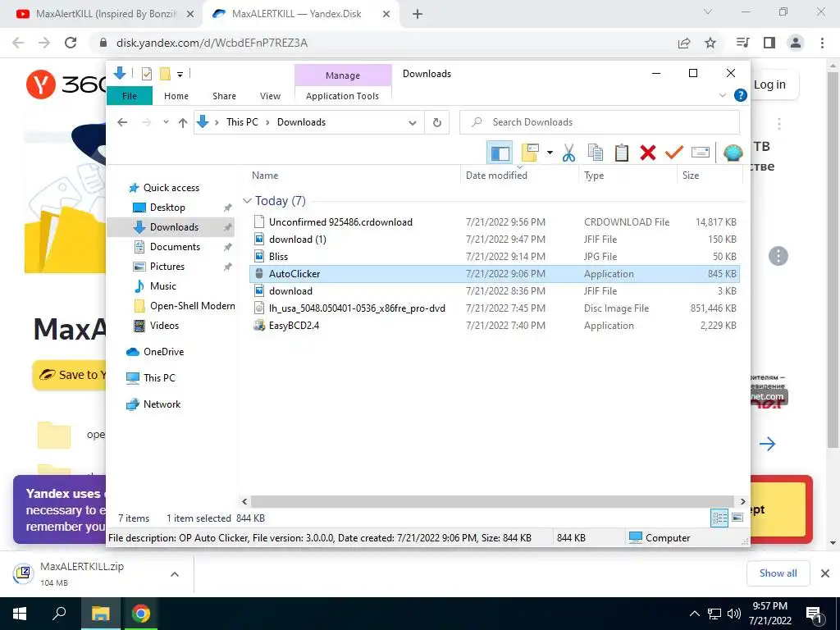Select Documents in the navigation pane
Screen dimensions: 840x630
click(x=176, y=247)
